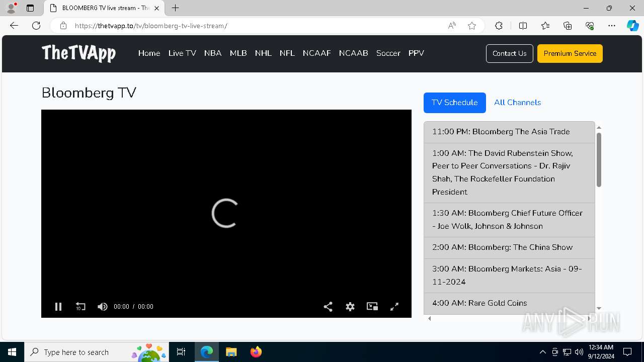Refresh the current page
644x362 pixels.
pyautogui.click(x=36, y=26)
